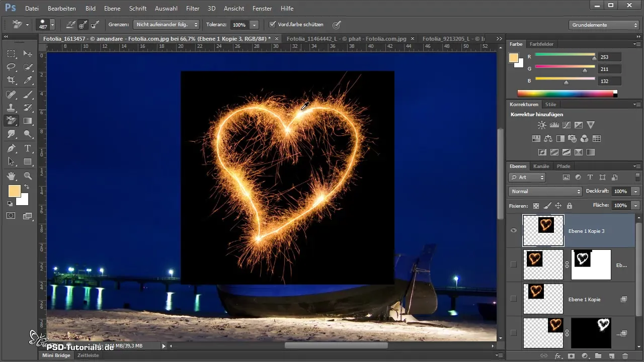The width and height of the screenshot is (644, 362).
Task: Open the Fläche slider arrow
Action: pos(636,206)
